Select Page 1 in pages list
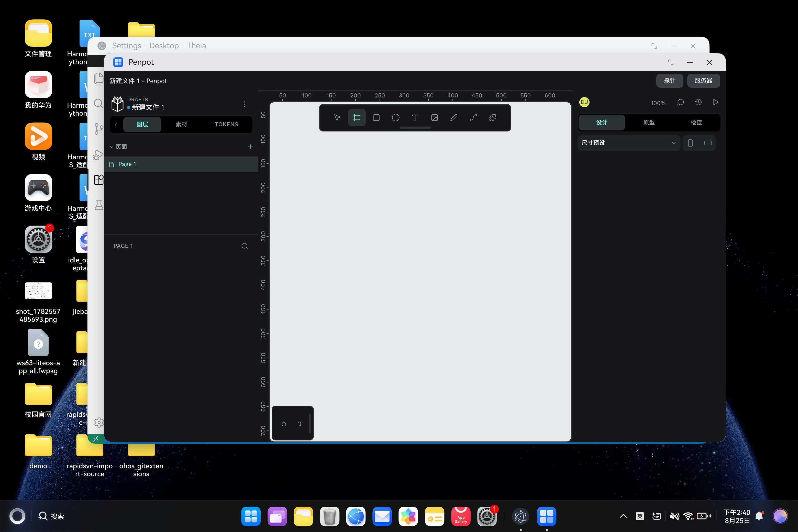 [x=181, y=164]
